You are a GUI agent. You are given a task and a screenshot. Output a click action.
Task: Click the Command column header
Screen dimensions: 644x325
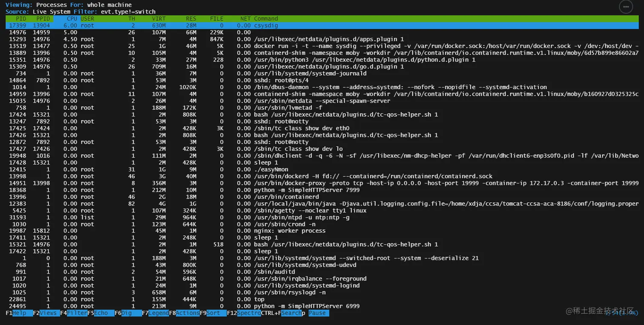coord(266,19)
